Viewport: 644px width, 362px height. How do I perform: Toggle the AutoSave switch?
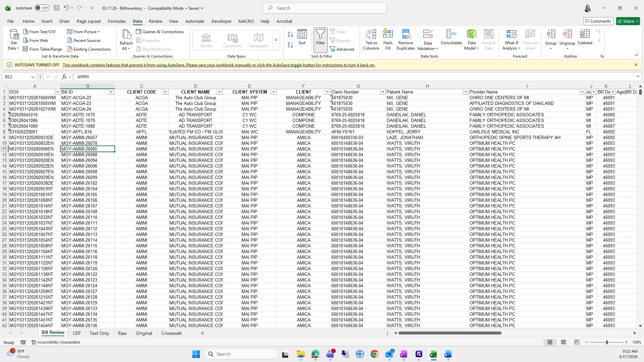pos(42,8)
